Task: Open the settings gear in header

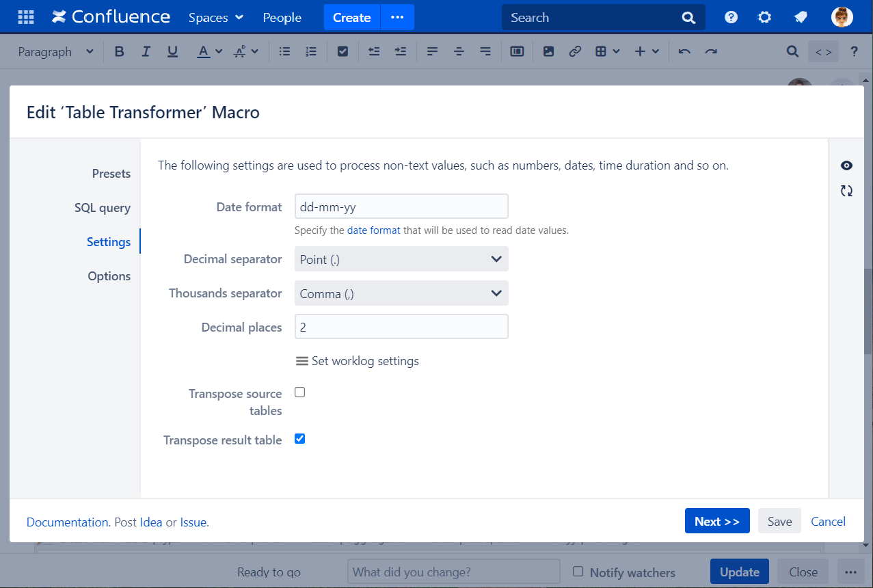Action: (765, 17)
